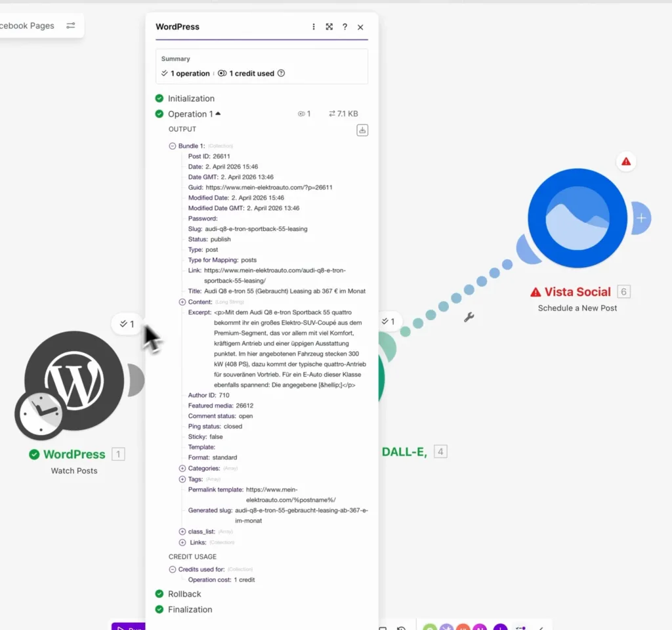This screenshot has width=672, height=630.
Task: Open operations bubble next to DALL-E module
Action: tap(388, 322)
